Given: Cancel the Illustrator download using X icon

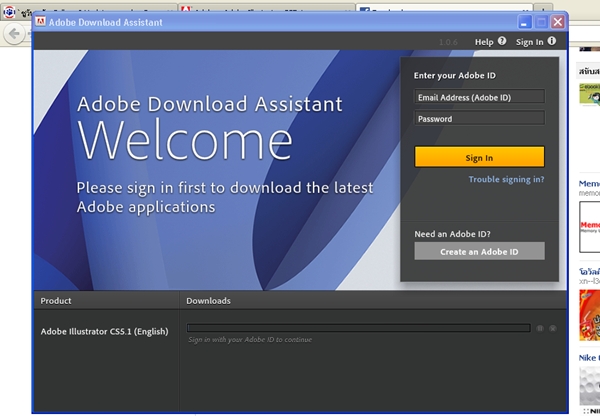Looking at the screenshot, I should 553,328.
